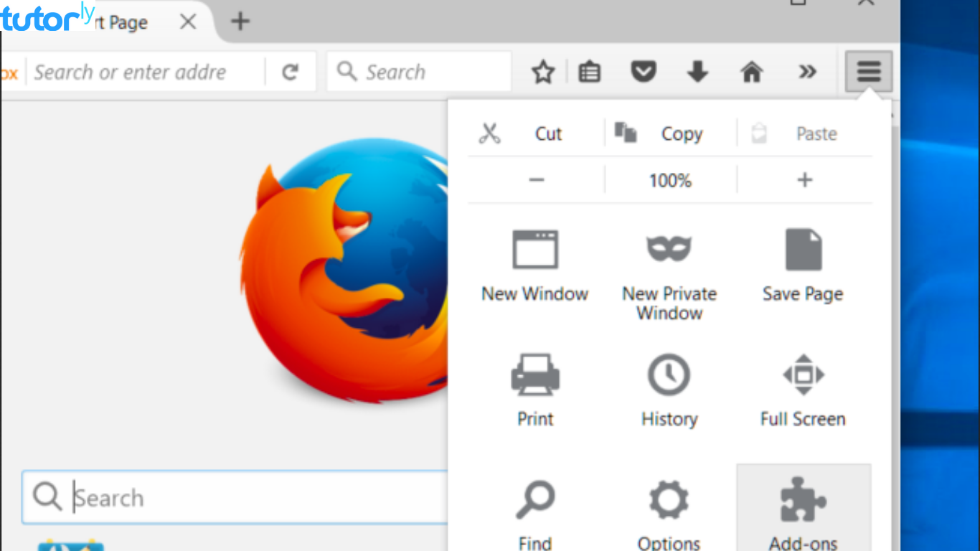
Task: Open Options gear
Action: click(669, 513)
